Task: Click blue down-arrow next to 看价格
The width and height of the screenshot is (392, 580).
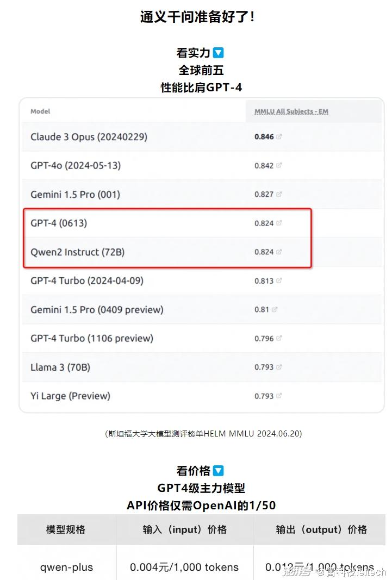Action: [219, 471]
